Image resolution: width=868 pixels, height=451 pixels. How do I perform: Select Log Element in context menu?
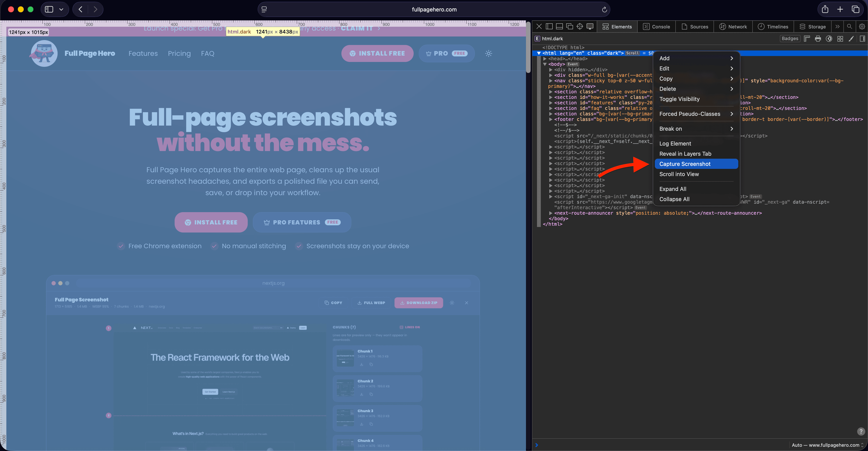pos(696,144)
